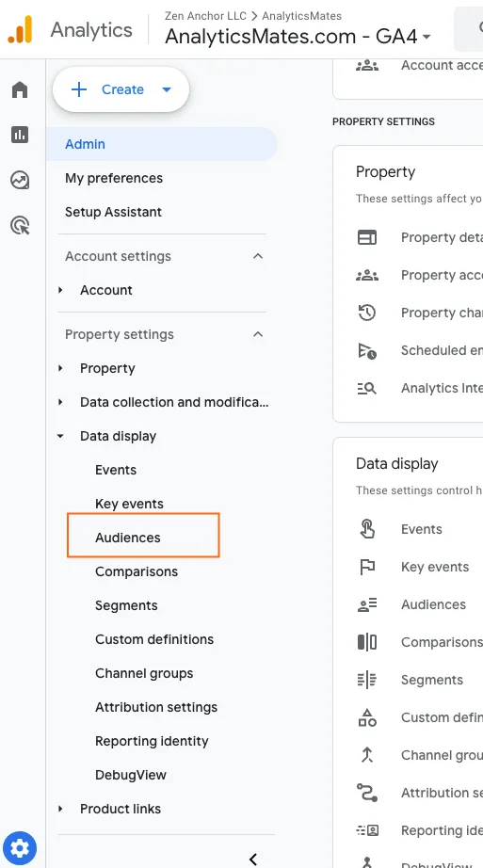Click the Data display card heading

tap(396, 464)
